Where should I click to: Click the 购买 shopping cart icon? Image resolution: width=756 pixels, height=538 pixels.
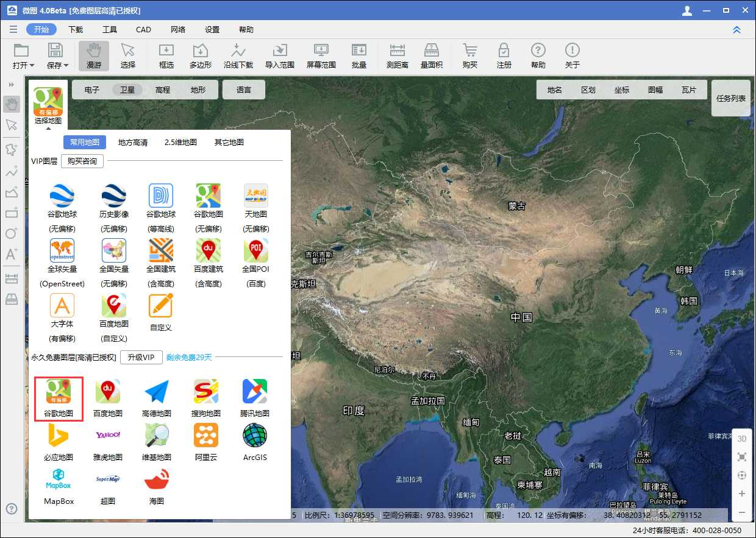[470, 56]
